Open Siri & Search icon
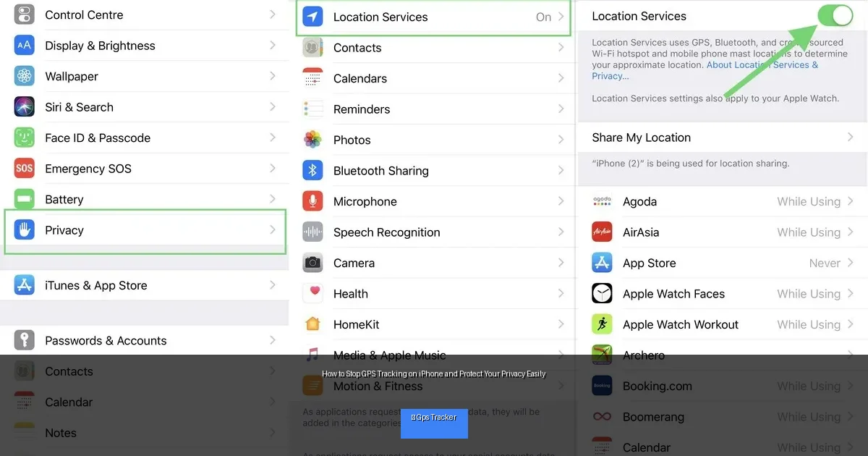The image size is (868, 456). click(25, 106)
